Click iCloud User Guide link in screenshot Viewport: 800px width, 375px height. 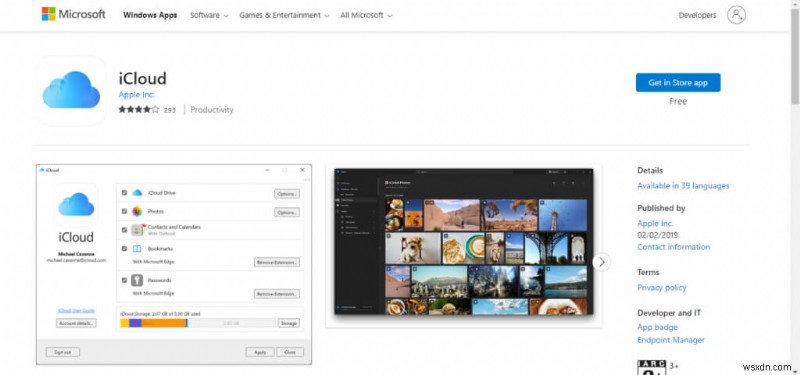(76, 310)
